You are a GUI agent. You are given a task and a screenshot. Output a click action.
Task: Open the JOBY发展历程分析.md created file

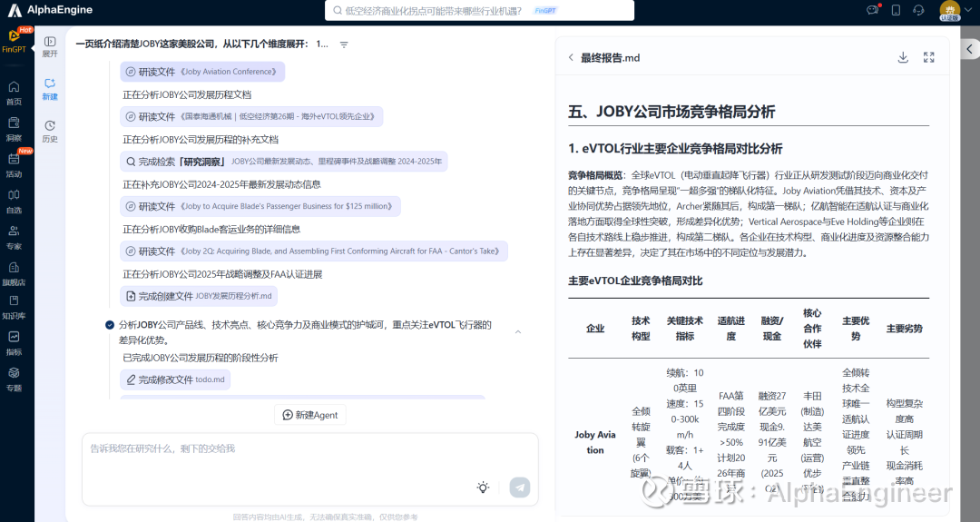(200, 296)
